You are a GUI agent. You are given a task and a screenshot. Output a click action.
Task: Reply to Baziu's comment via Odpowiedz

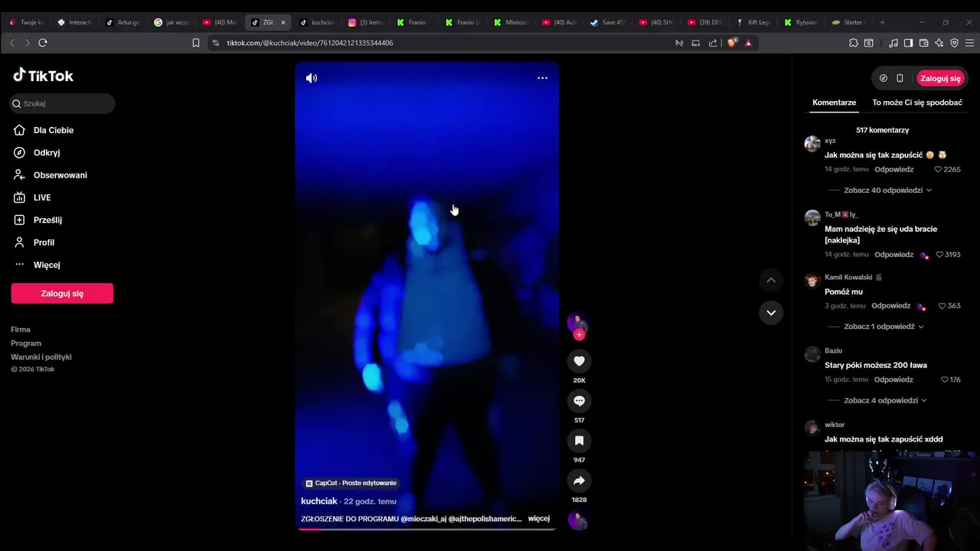pos(893,380)
